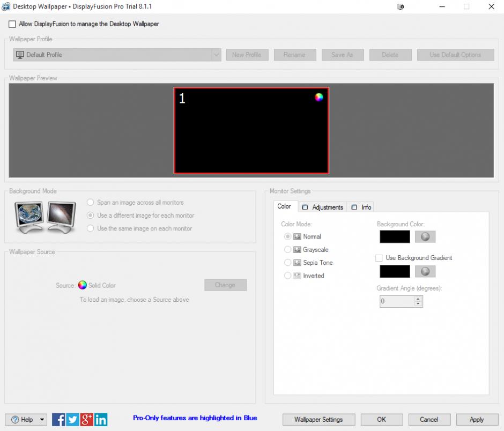Click the Background Color picker sphere icon
Image resolution: width=504 pixels, height=431 pixels.
click(425, 237)
